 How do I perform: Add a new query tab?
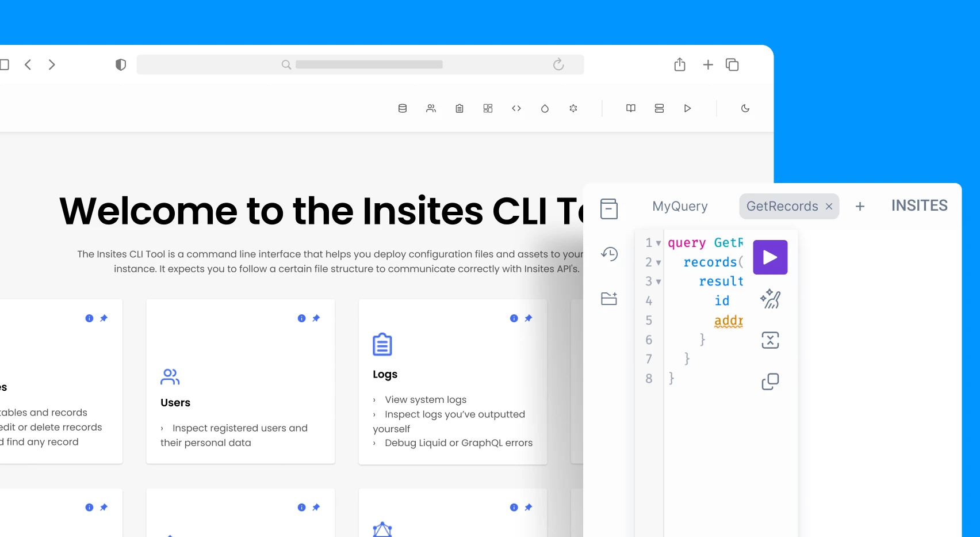[x=860, y=207]
